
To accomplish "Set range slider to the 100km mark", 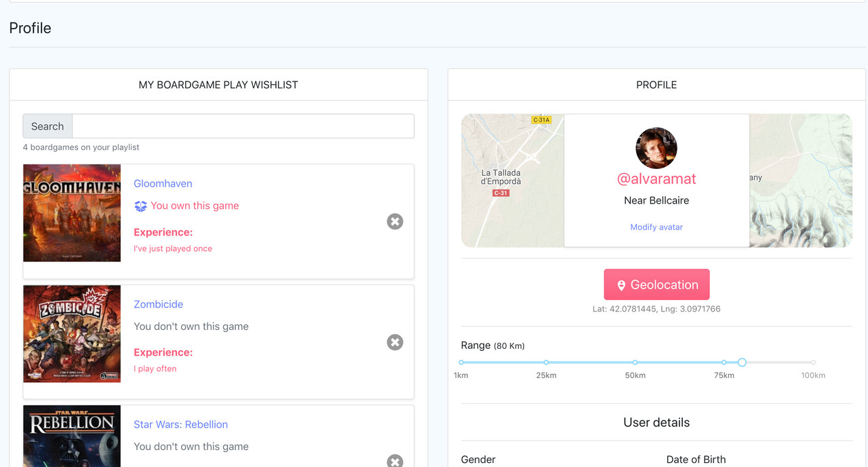I will [x=813, y=362].
